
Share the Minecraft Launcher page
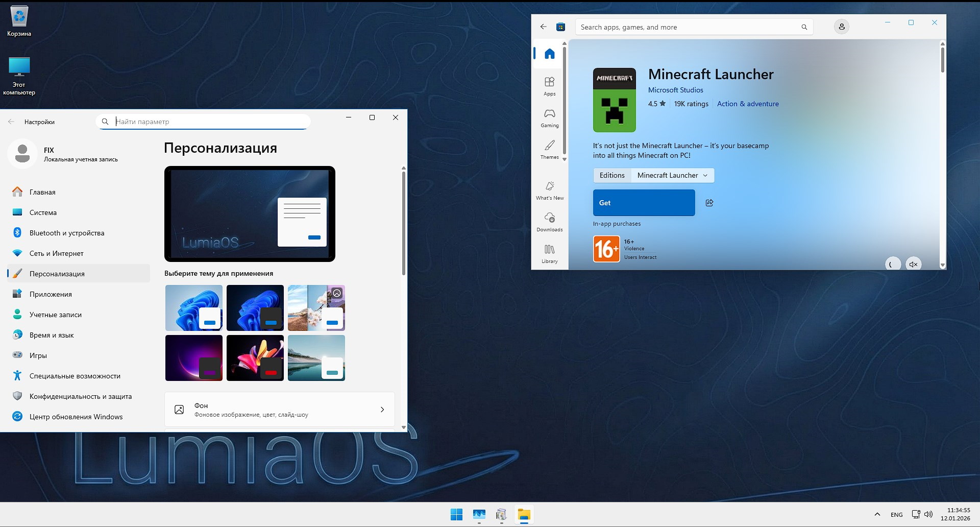[x=709, y=203]
